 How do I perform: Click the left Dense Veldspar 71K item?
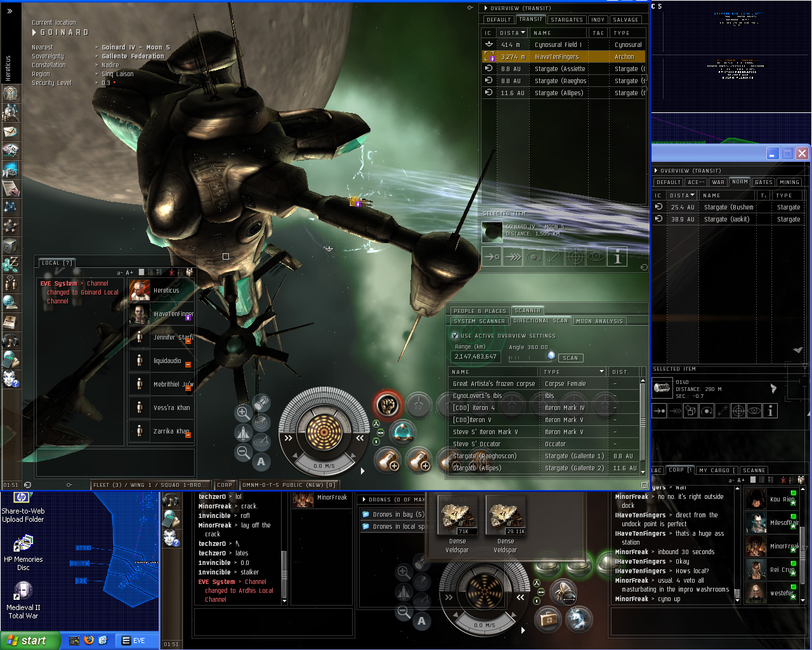pyautogui.click(x=457, y=524)
